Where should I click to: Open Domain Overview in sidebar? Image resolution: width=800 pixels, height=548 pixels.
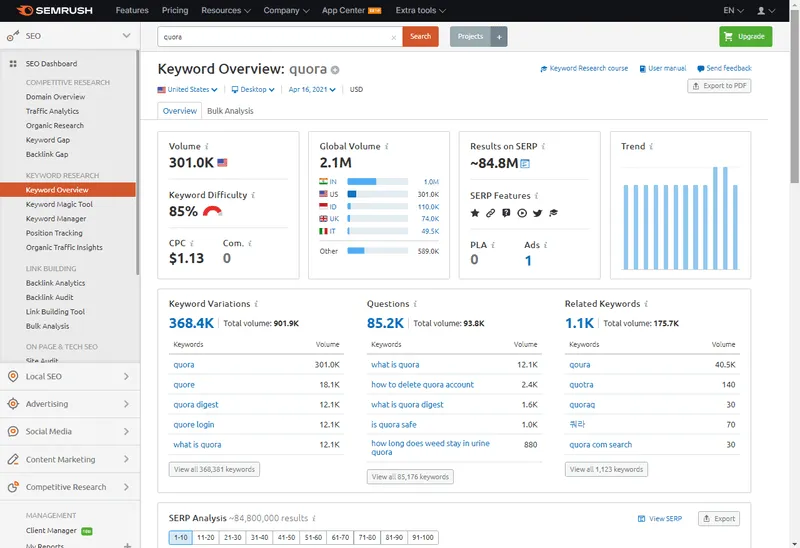(56, 97)
